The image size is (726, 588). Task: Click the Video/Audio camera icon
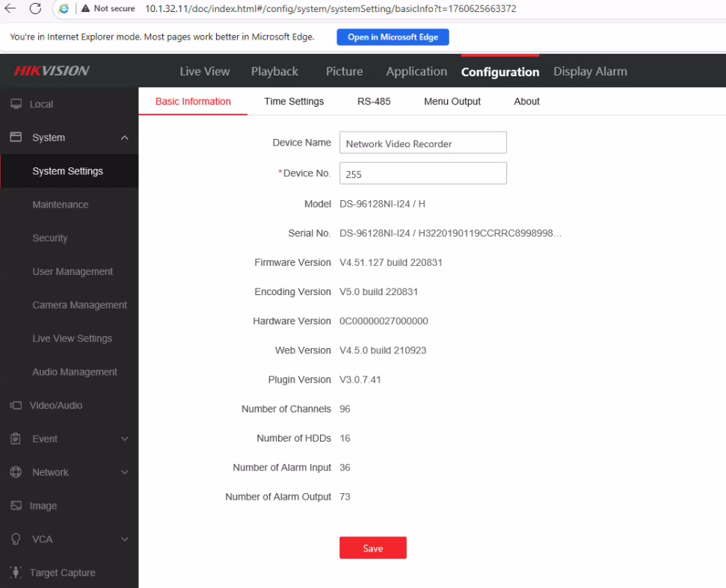16,405
